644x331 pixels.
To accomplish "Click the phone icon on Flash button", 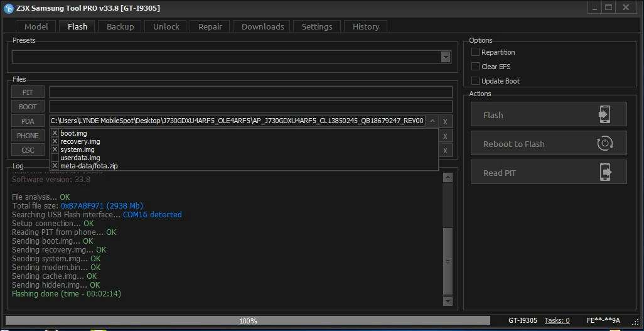I will point(604,114).
